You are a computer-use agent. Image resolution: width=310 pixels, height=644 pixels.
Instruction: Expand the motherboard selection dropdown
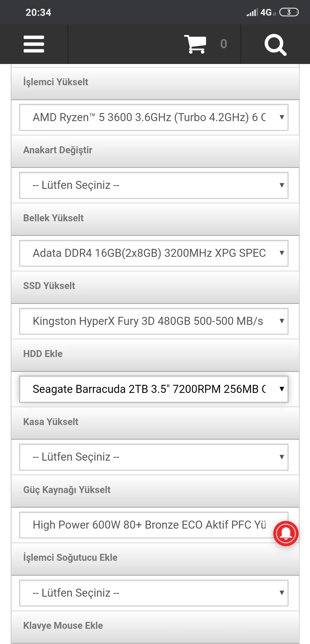click(154, 185)
